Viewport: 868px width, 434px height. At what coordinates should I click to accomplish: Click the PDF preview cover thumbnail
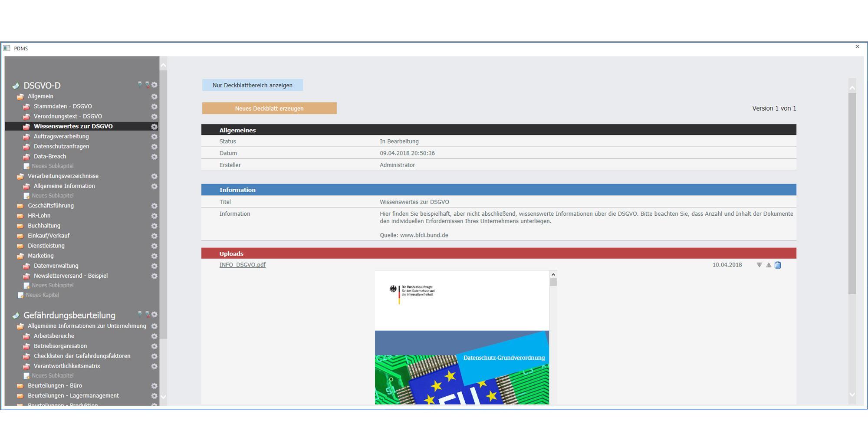coord(462,337)
